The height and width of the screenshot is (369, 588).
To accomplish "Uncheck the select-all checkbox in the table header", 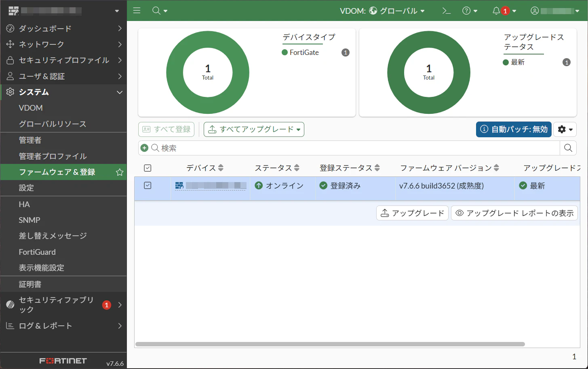I will (148, 168).
